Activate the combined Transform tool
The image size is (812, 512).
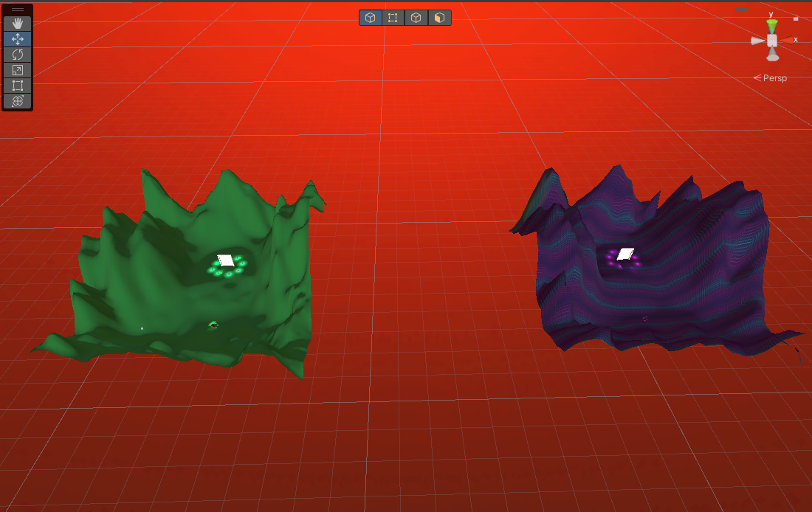pos(18,101)
